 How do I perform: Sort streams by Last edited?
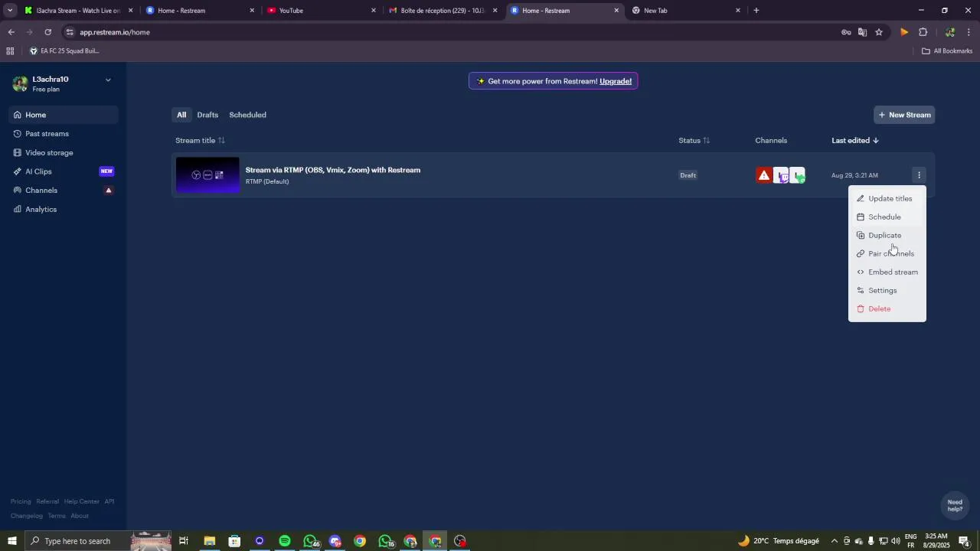855,141
